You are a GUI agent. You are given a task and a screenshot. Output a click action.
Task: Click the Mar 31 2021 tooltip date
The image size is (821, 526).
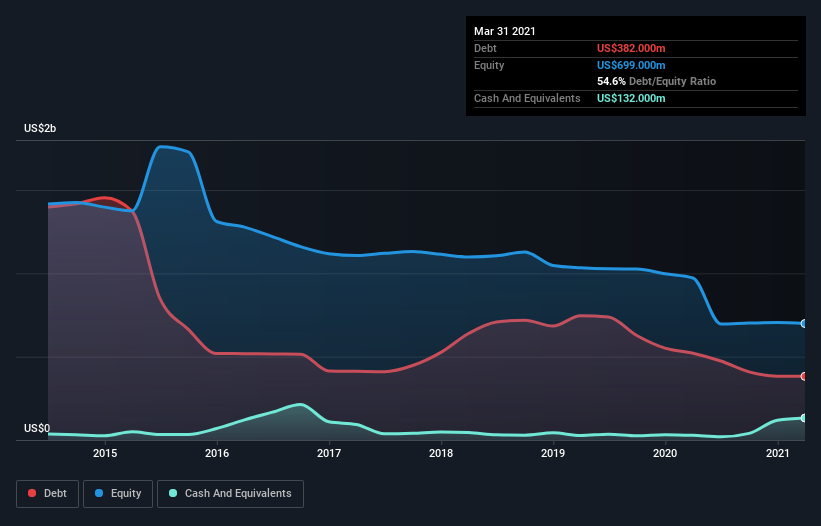[505, 31]
